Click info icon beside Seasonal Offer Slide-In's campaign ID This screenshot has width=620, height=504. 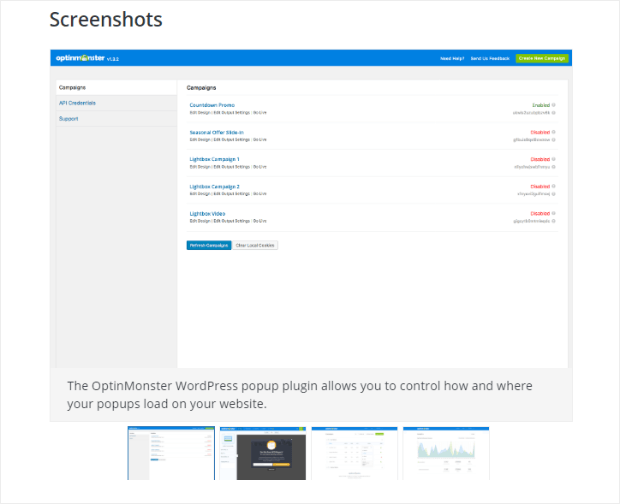[x=554, y=140]
